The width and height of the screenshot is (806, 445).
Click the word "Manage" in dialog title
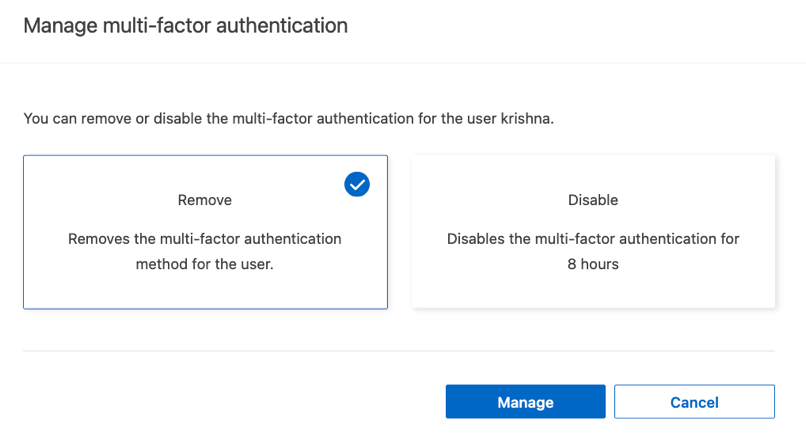(60, 26)
